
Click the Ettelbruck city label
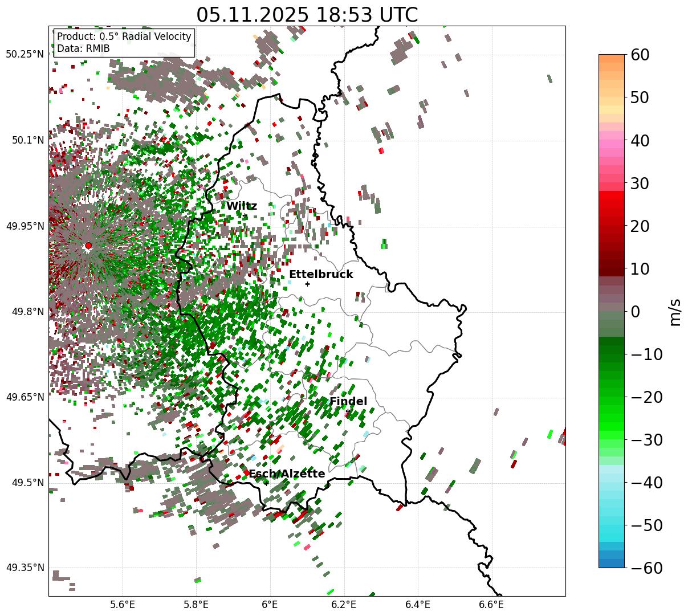point(321,275)
